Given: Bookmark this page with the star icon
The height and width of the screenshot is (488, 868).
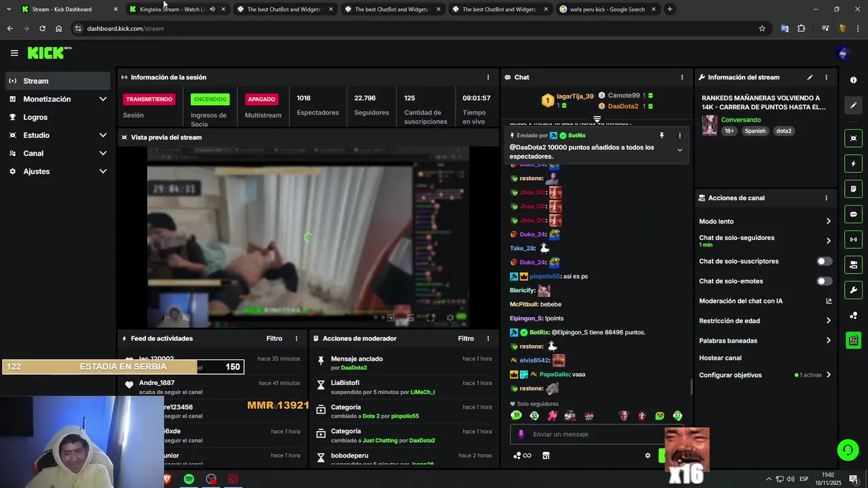Looking at the screenshot, I should click(762, 28).
